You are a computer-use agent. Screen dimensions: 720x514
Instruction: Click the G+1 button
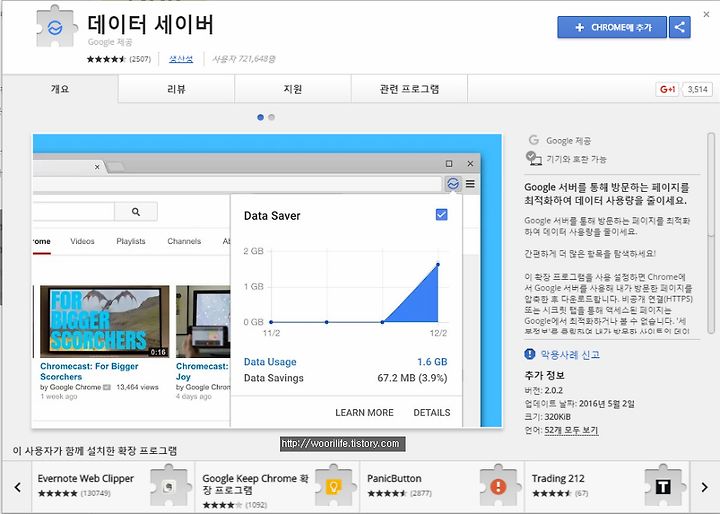[667, 89]
